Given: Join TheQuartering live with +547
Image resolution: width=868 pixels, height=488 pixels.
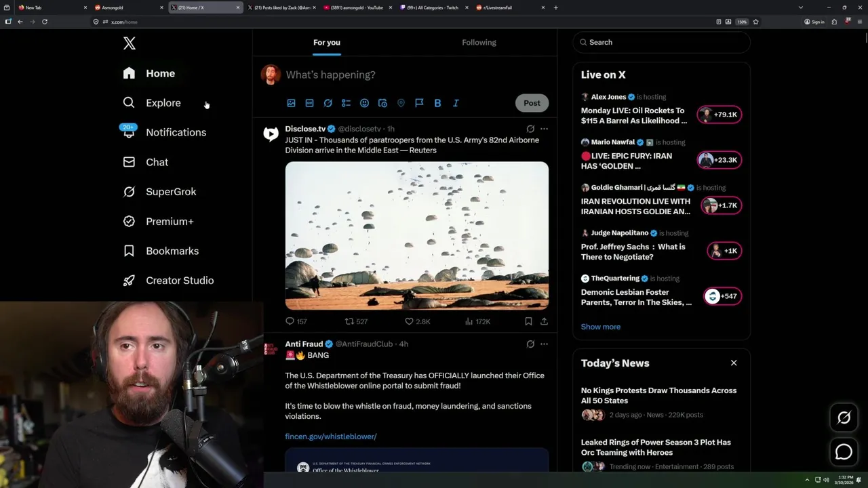Looking at the screenshot, I should click(x=723, y=296).
